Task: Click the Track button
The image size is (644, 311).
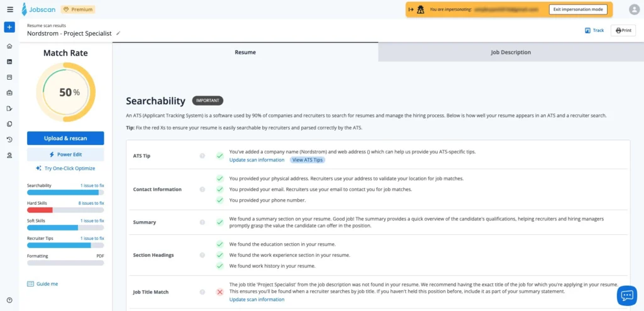Action: click(x=594, y=30)
